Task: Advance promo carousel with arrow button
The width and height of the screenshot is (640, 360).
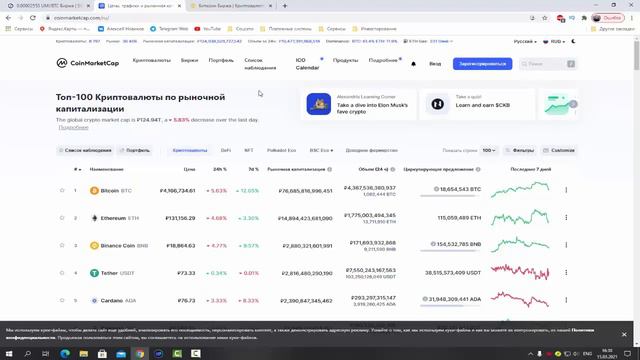Action: [x=573, y=104]
